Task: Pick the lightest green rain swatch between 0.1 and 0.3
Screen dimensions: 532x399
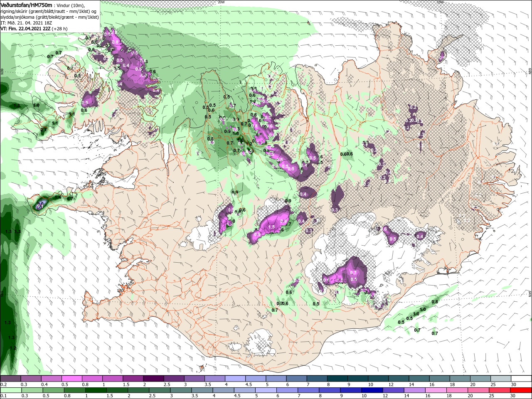Action: click(x=10, y=390)
